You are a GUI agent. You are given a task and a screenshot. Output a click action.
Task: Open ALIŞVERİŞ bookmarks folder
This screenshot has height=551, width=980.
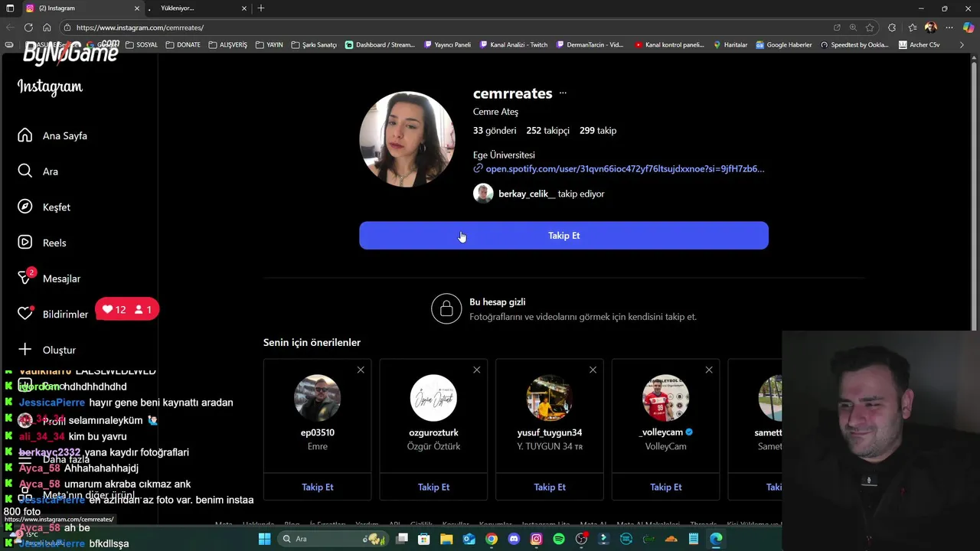(228, 44)
